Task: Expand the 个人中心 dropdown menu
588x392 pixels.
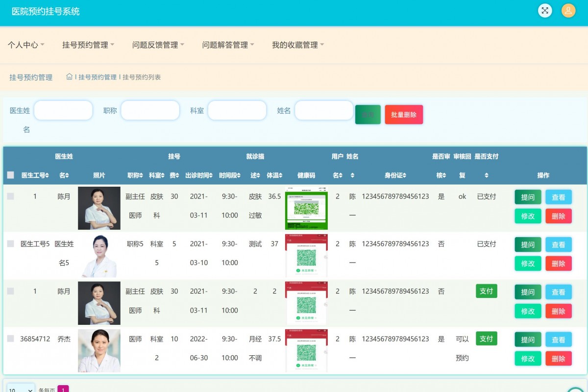Action: click(25, 44)
